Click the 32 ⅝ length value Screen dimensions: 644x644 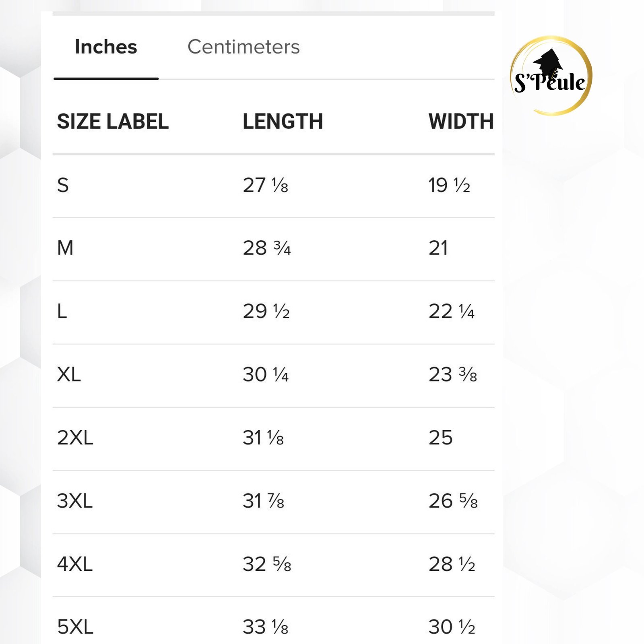pos(266,564)
